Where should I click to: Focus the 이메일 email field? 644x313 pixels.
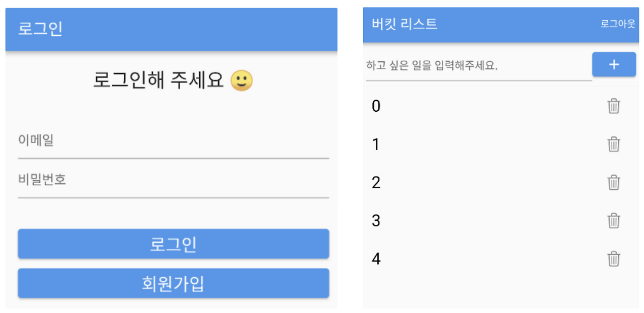[x=173, y=141]
